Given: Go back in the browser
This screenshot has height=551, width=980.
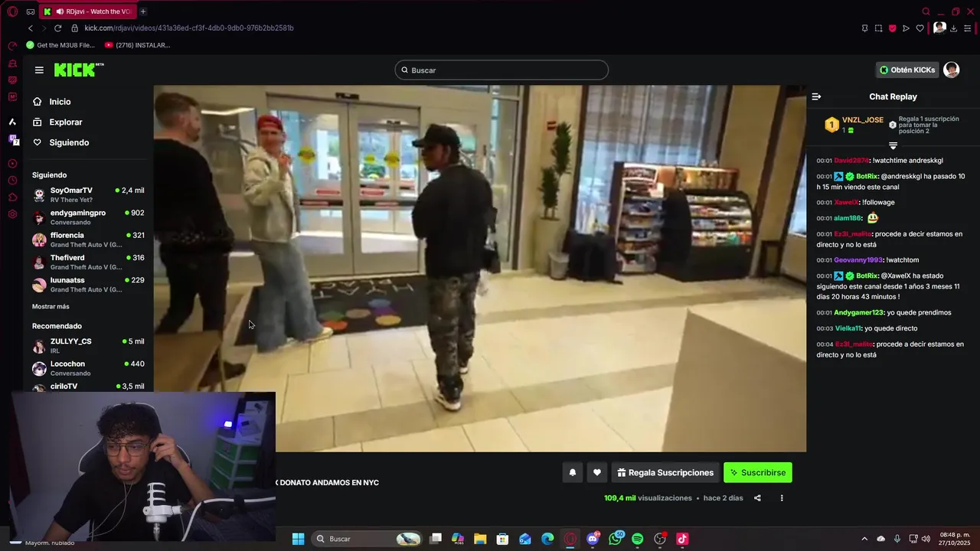Looking at the screenshot, I should (x=31, y=28).
